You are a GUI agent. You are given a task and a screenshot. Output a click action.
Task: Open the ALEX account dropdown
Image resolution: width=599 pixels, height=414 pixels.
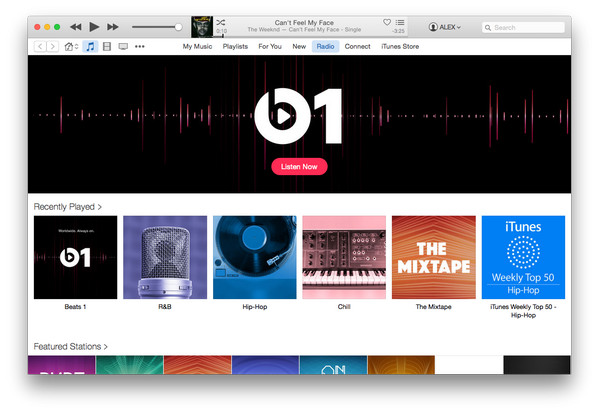(x=445, y=27)
